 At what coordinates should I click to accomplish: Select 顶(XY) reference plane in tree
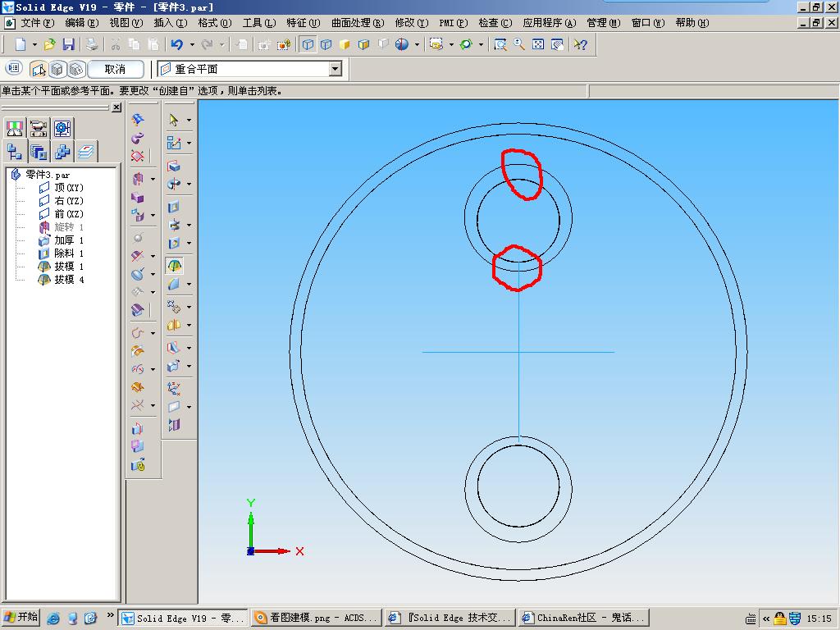pos(62,188)
